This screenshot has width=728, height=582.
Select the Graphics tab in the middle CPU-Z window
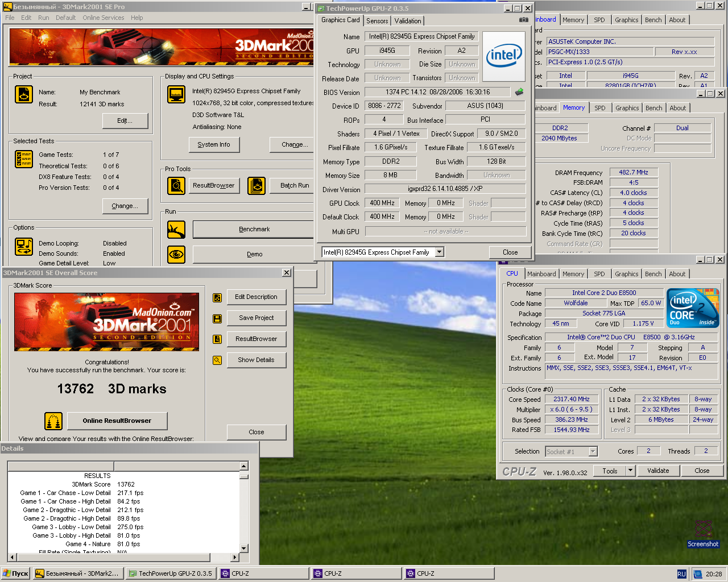627,108
